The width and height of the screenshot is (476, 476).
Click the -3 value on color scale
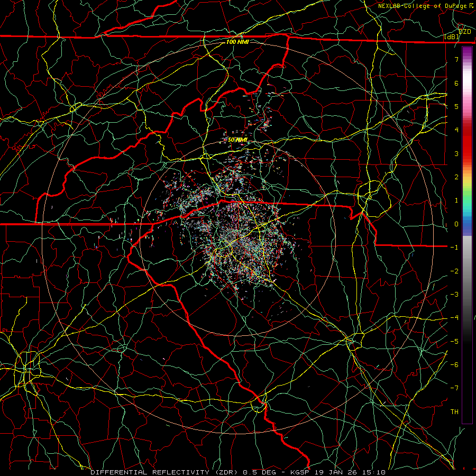pos(454,295)
